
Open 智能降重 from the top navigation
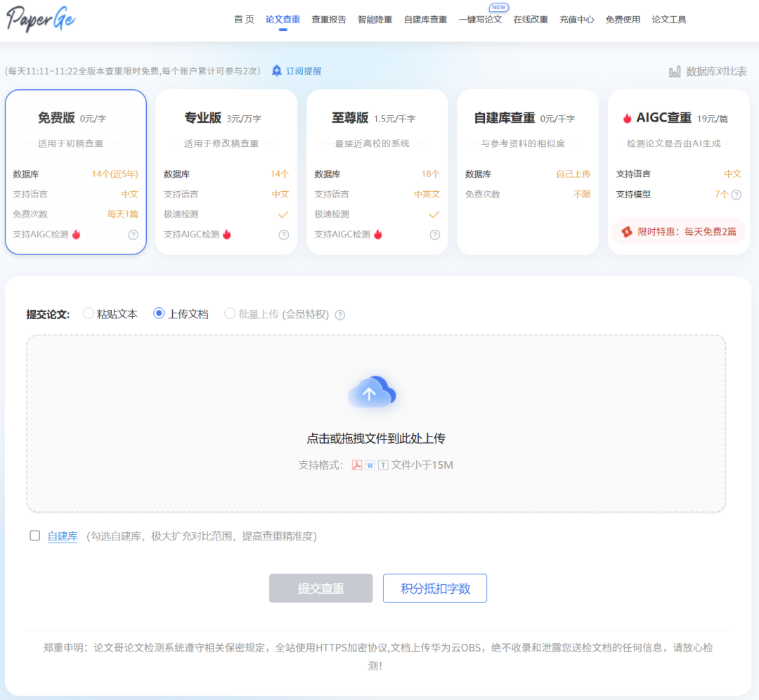tap(375, 20)
